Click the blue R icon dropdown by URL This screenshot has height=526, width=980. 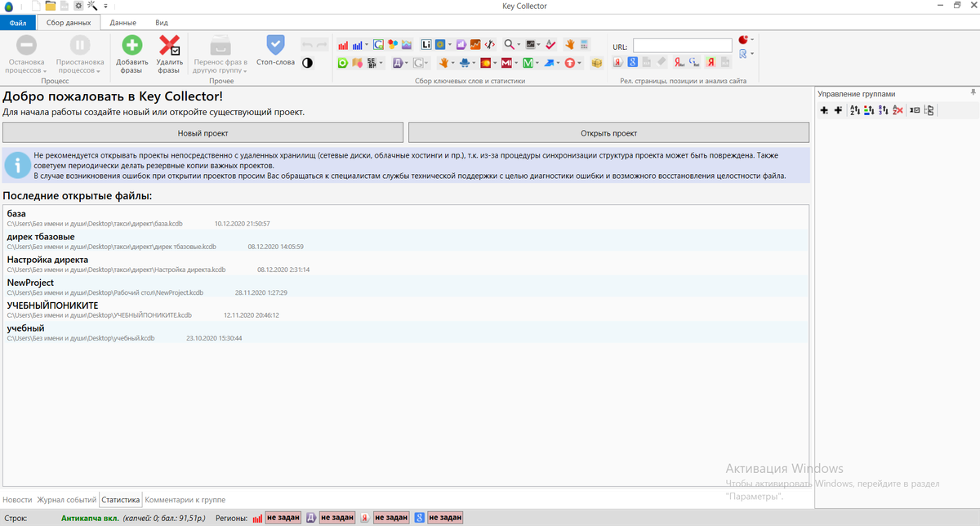pyautogui.click(x=752, y=54)
